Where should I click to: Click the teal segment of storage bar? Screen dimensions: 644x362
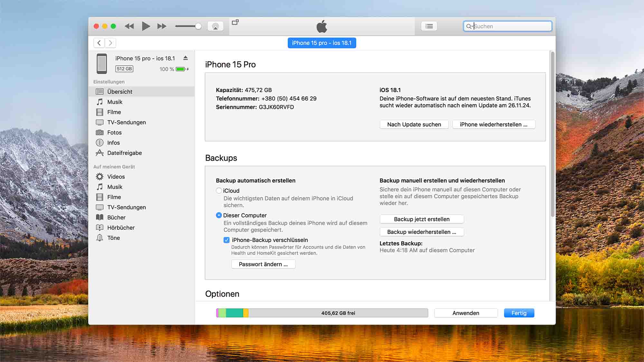(234, 313)
